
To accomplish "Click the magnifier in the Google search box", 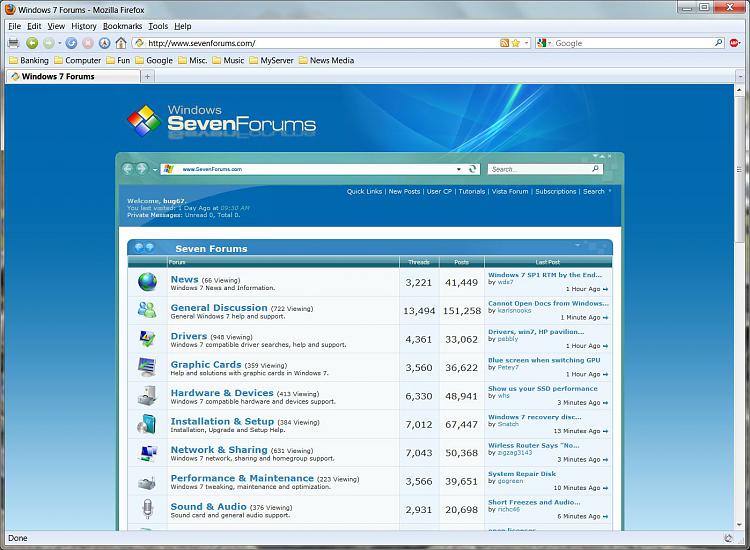I will coord(718,43).
